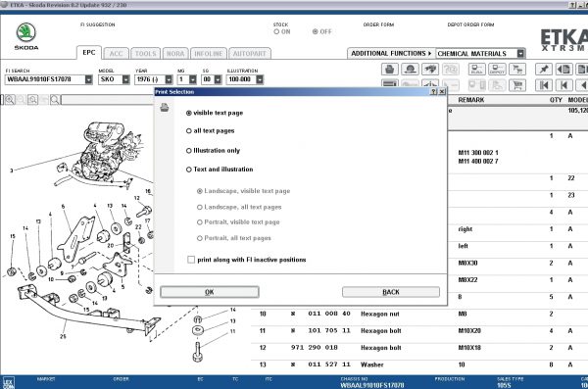The image size is (588, 389).
Task: Open the Additional Functions menu
Action: [x=391, y=54]
